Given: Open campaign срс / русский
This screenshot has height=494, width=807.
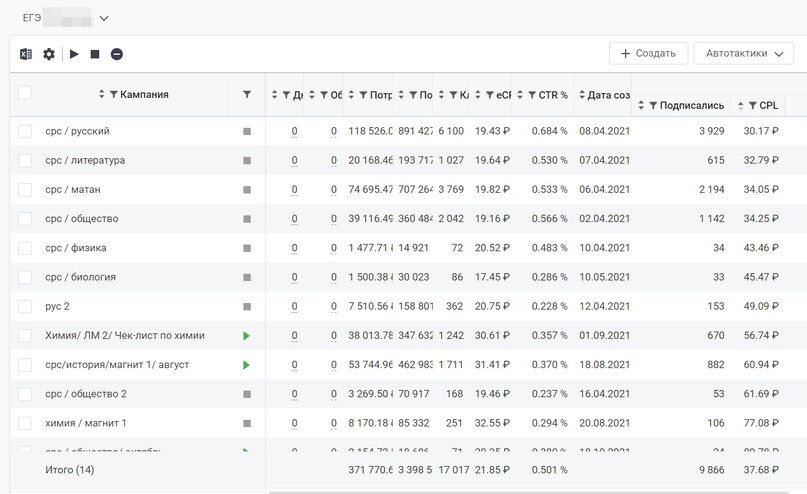Looking at the screenshot, I should [x=77, y=131].
